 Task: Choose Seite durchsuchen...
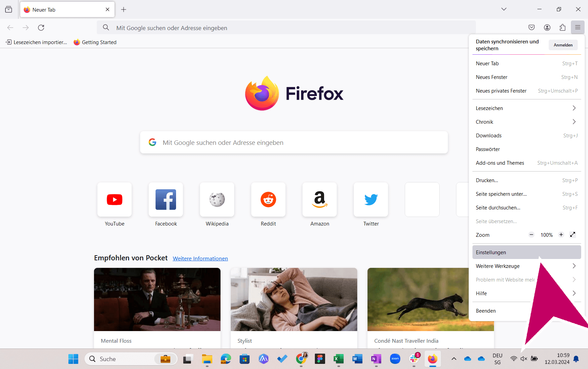(x=526, y=208)
